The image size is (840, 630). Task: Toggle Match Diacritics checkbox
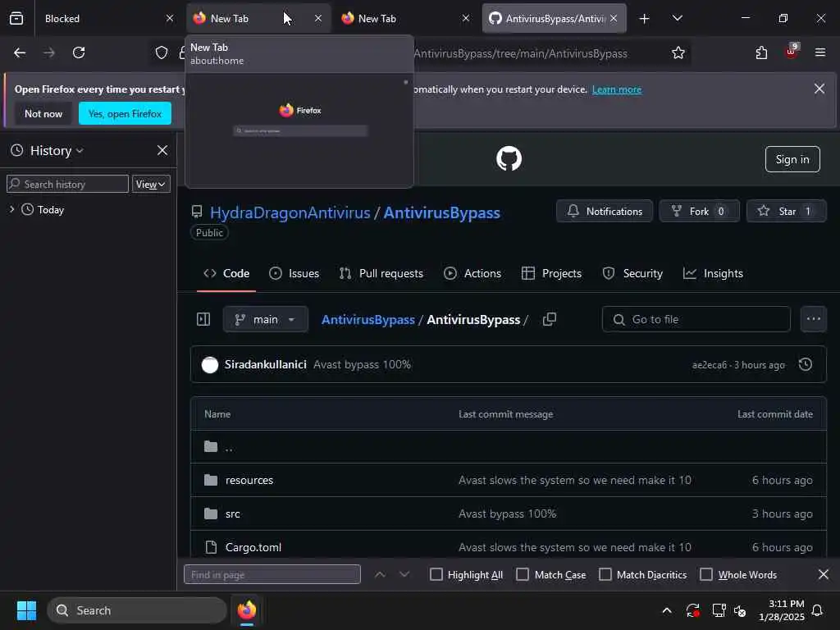coord(605,574)
